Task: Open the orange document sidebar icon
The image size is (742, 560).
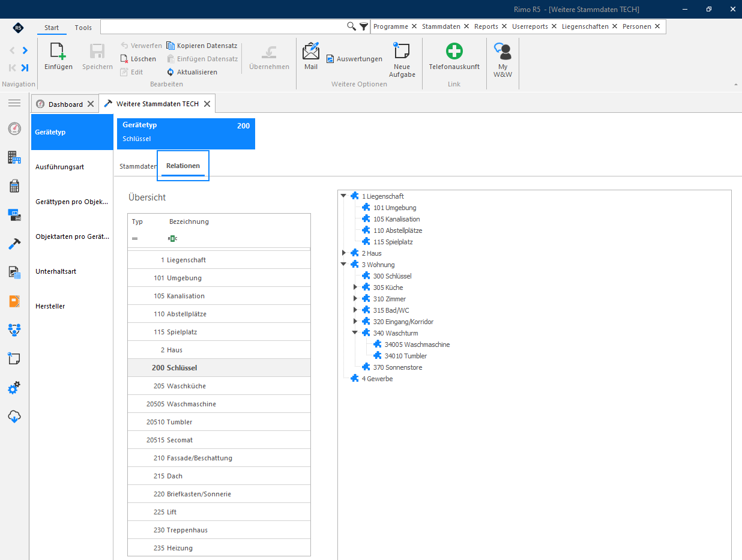Action: coord(14,301)
